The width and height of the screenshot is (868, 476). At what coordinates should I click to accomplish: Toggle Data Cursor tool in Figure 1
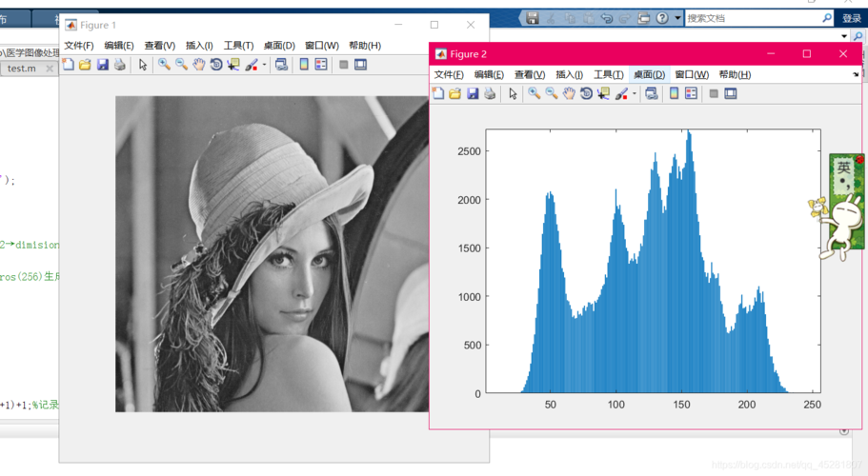pyautogui.click(x=233, y=65)
